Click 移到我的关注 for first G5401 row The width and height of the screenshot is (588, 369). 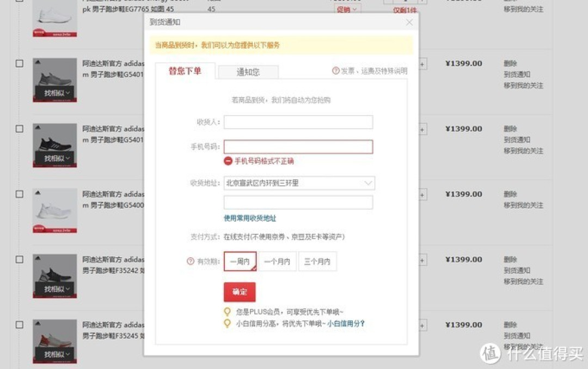coord(523,86)
